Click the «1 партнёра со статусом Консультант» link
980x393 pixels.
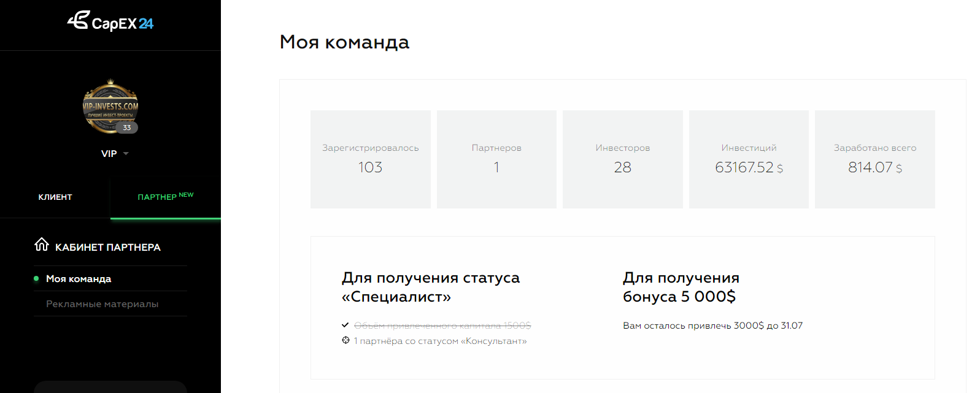(x=440, y=341)
